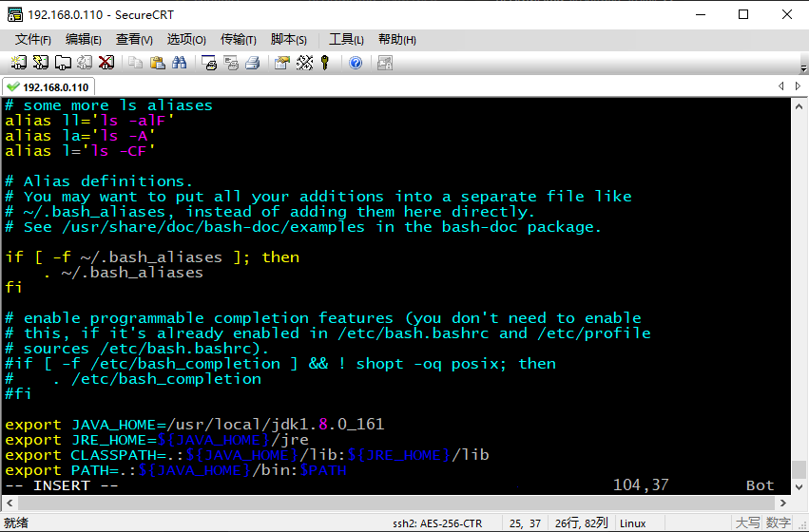The image size is (809, 532).
Task: Click the '25, 37' cursor position status
Action: tap(525, 523)
